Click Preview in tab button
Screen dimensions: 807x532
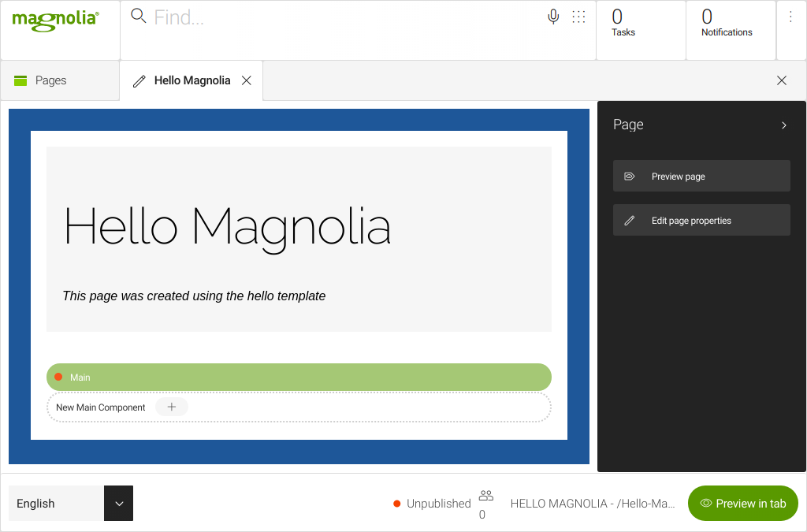click(742, 503)
